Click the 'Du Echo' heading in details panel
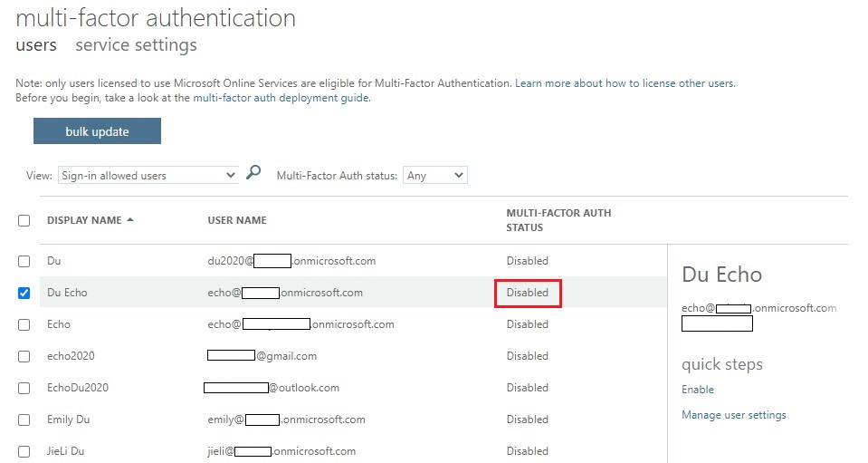The height and width of the screenshot is (463, 868). pos(722,275)
